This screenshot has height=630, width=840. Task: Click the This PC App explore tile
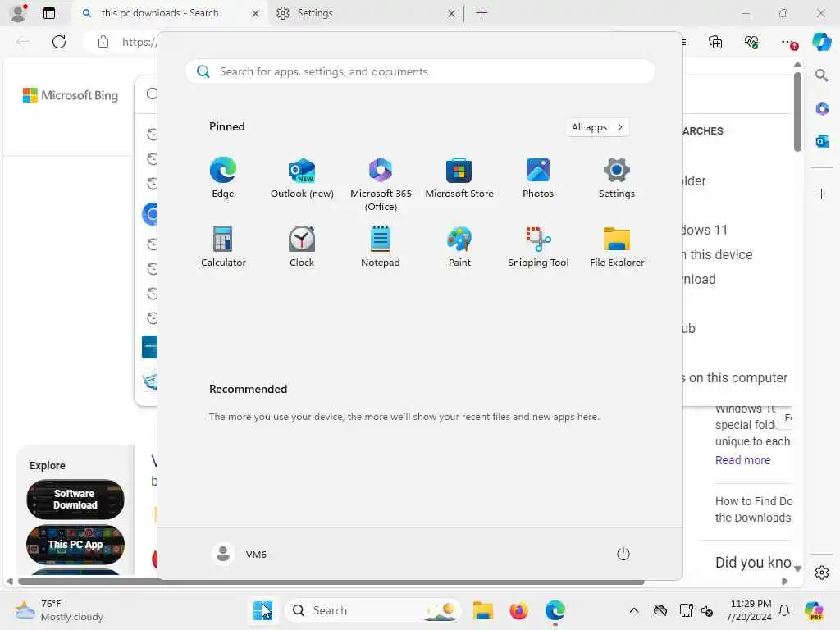pyautogui.click(x=75, y=545)
